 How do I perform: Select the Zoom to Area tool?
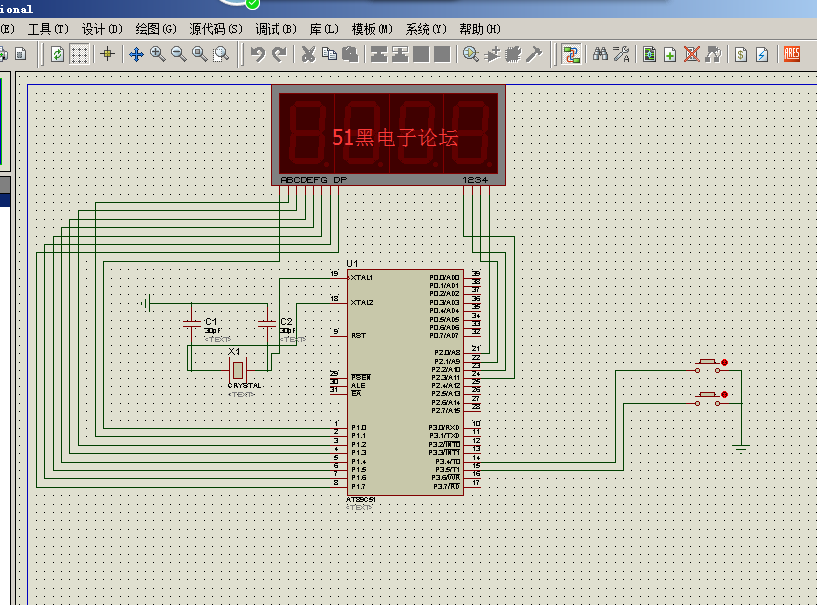(221, 54)
